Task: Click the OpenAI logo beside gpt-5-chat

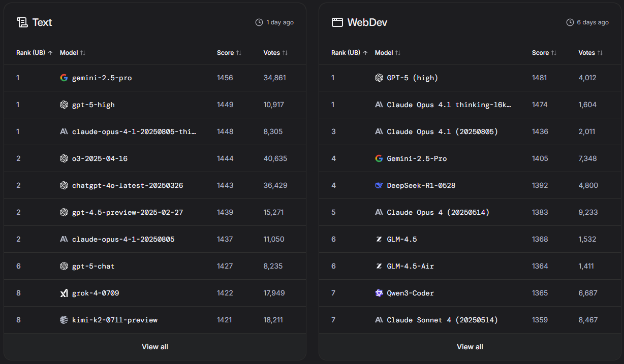Action: [64, 266]
